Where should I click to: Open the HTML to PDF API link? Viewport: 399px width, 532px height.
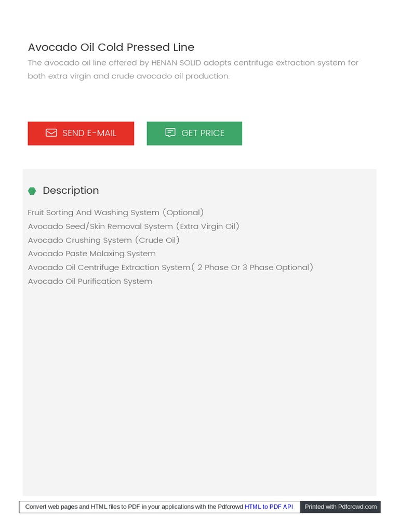(x=269, y=507)
